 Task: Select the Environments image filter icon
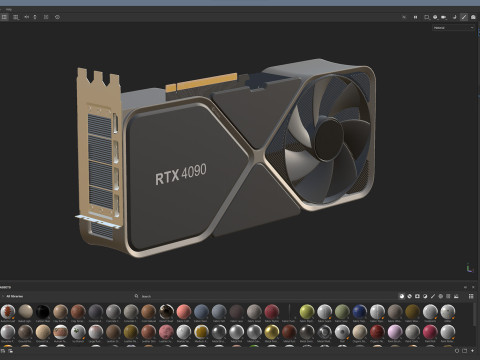point(456,296)
